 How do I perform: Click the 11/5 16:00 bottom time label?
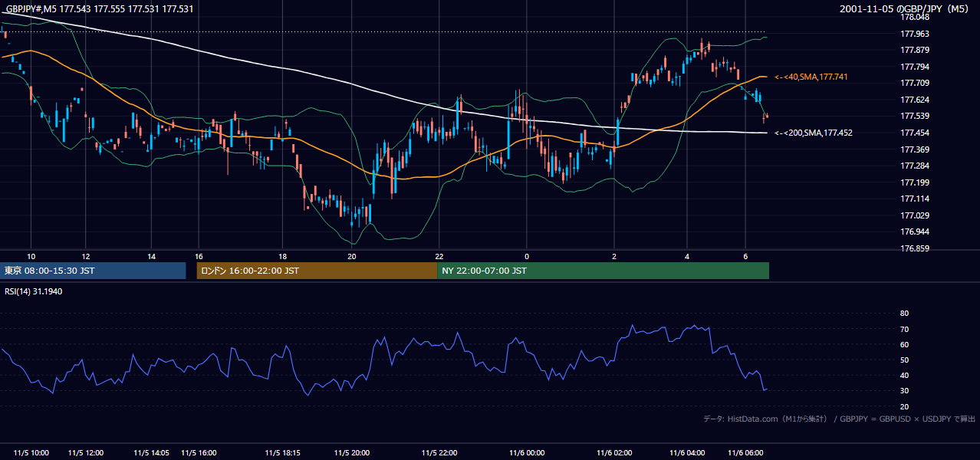click(199, 452)
